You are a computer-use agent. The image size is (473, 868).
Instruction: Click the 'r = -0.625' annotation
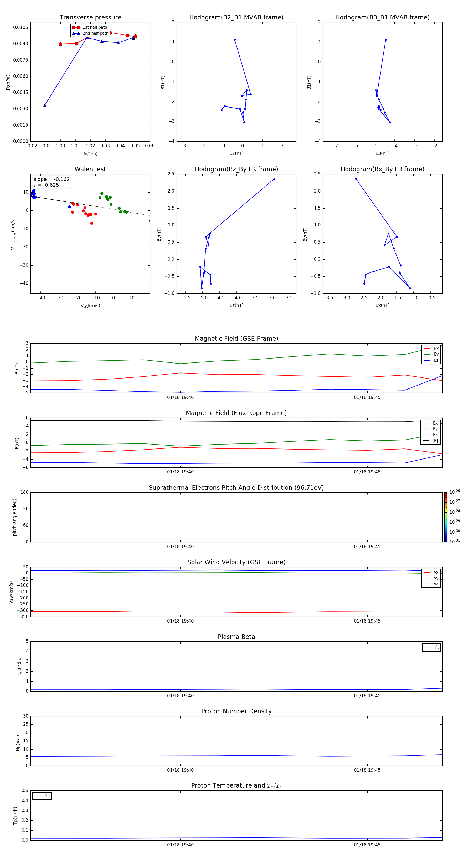[x=47, y=185]
